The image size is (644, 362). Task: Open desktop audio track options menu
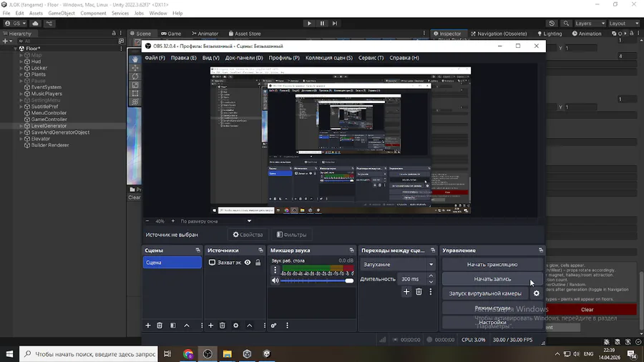tap(275, 270)
